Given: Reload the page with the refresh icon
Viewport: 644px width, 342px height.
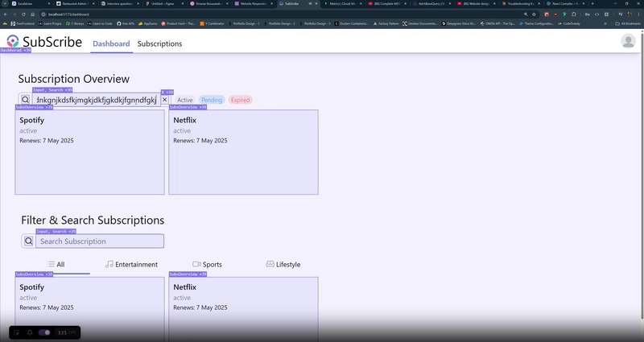Looking at the screenshot, I should coord(23,14).
